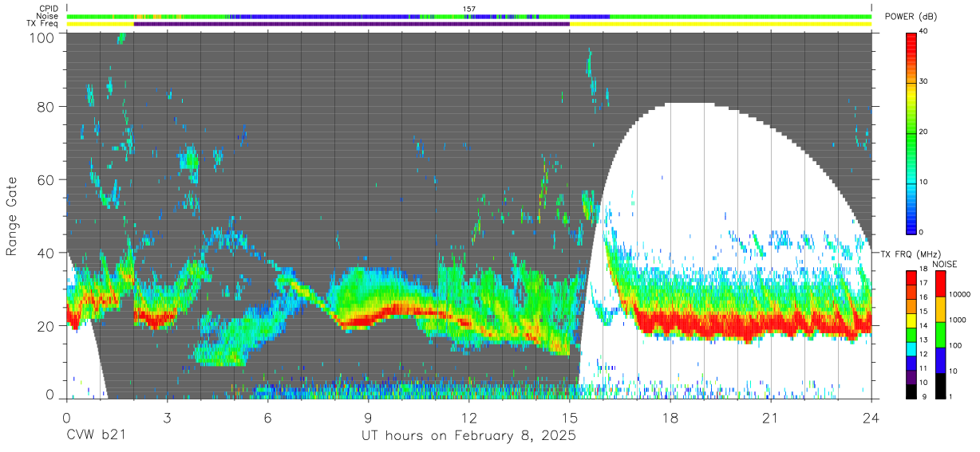This screenshot has width=980, height=452.
Task: Click UT hour tick label 12
Action: [468, 418]
